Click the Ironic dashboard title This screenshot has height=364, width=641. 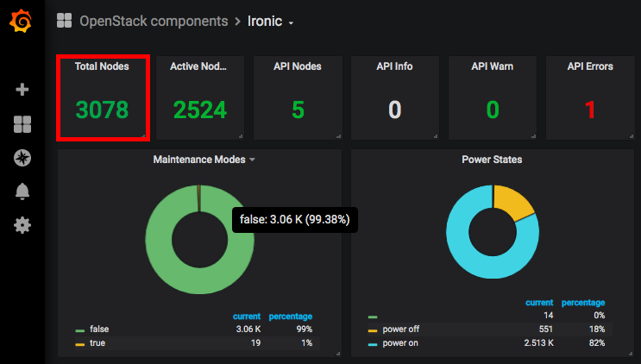265,21
